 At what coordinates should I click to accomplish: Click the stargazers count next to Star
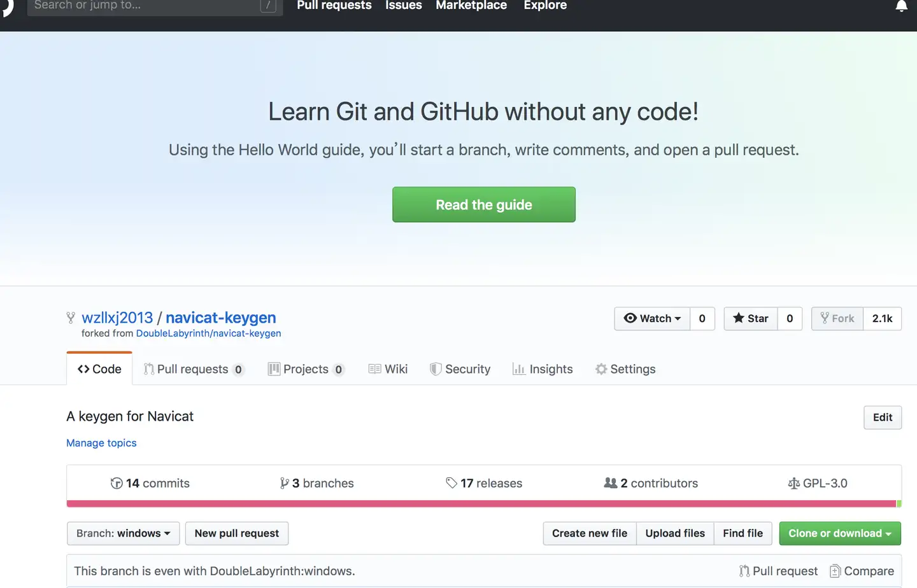point(790,318)
